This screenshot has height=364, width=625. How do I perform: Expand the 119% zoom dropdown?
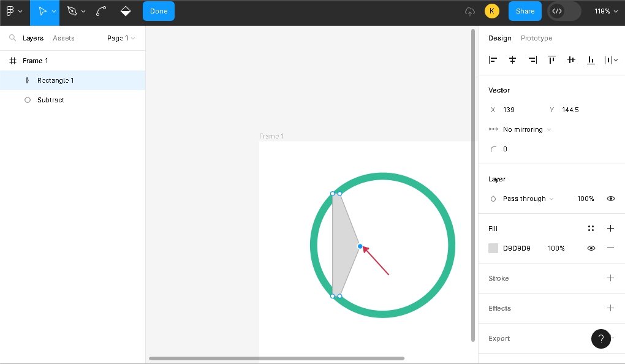click(605, 11)
